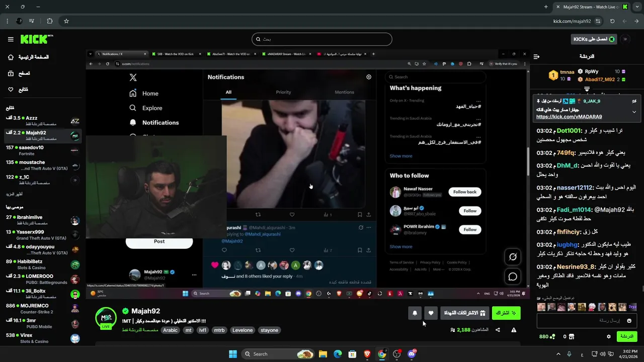Image resolution: width=644 pixels, height=362 pixels.
Task: Click green subscribe button اشتراك
Action: pyautogui.click(x=506, y=313)
